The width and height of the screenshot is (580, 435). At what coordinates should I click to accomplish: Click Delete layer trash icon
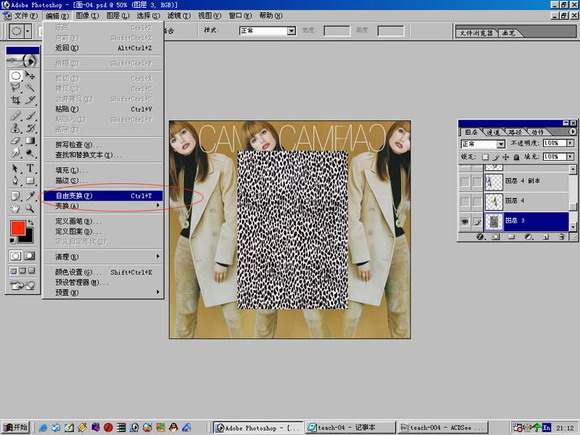[562, 237]
